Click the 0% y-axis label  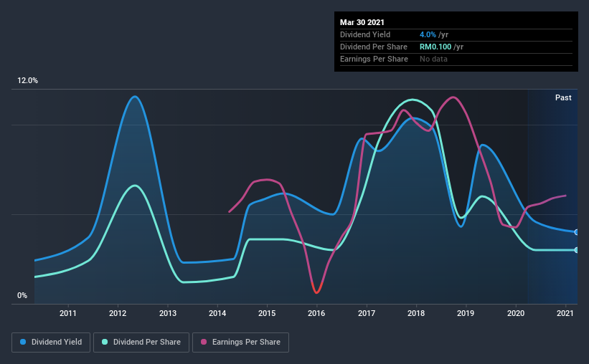(x=22, y=296)
